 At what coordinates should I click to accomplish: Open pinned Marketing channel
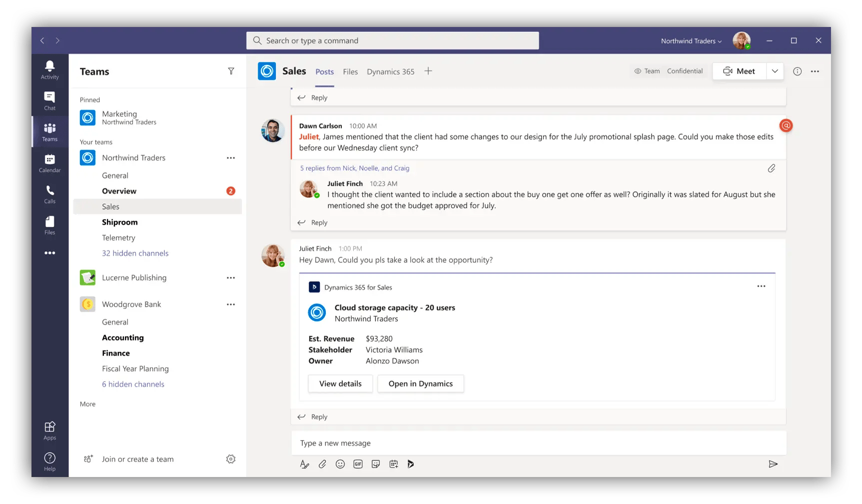coord(157,118)
